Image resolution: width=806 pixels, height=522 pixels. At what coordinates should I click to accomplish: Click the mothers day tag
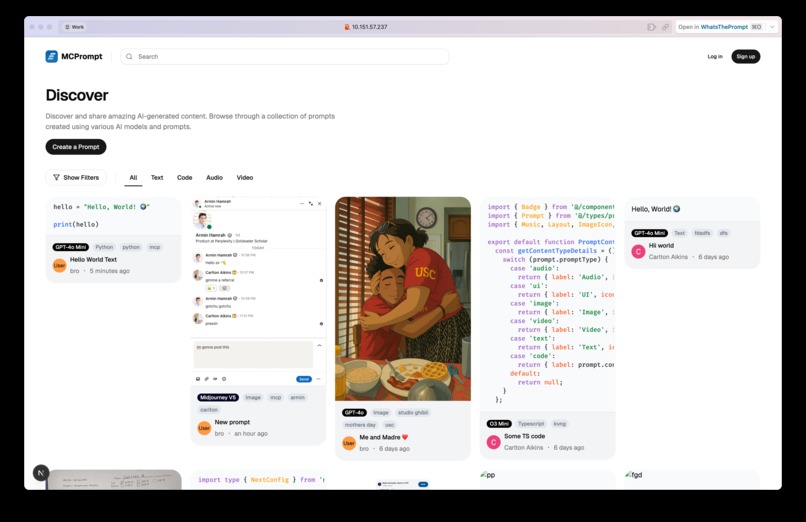pyautogui.click(x=360, y=425)
